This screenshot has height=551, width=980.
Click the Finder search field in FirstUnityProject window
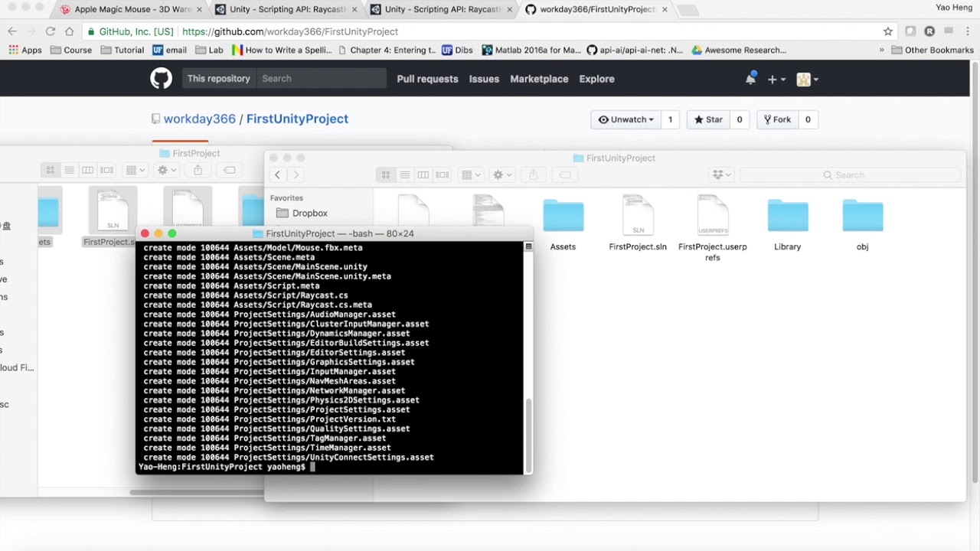pos(849,174)
